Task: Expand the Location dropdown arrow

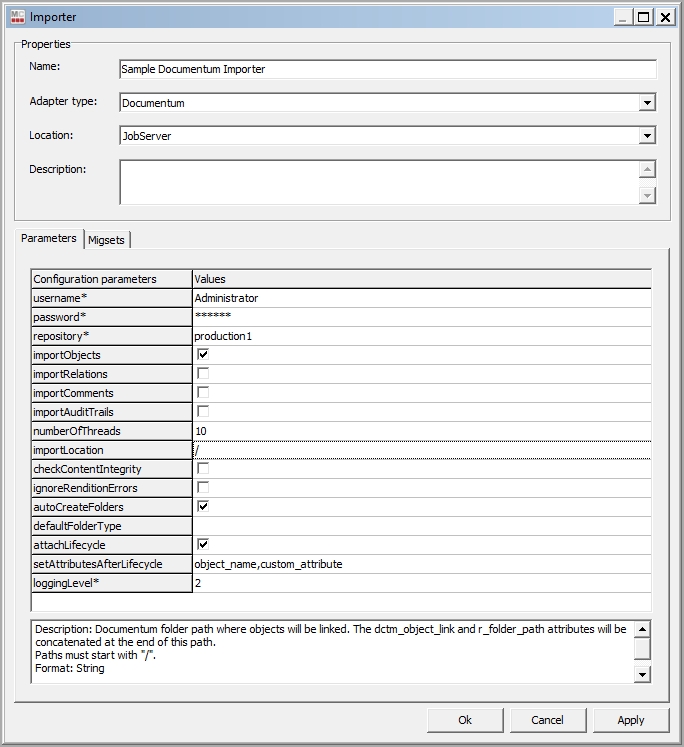Action: [x=647, y=136]
